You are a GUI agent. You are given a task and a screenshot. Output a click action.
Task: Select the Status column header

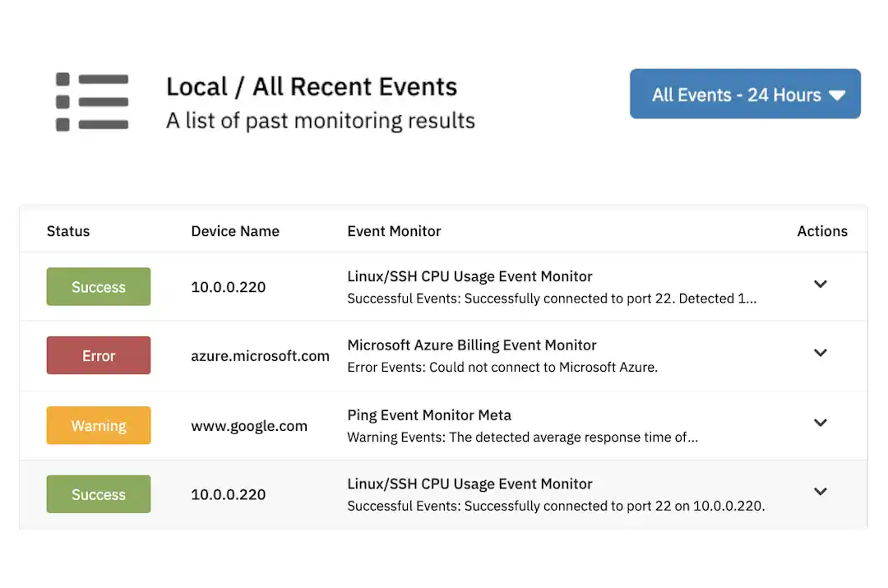68,231
